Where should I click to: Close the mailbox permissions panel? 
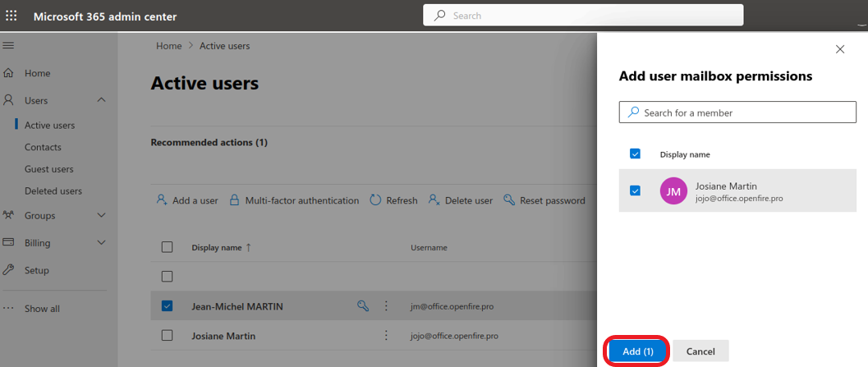pyautogui.click(x=840, y=49)
